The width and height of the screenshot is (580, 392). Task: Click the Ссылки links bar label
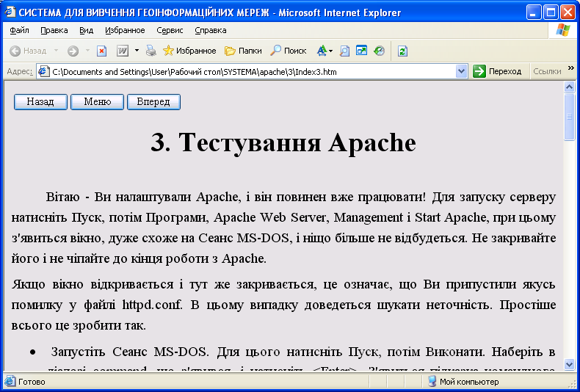pyautogui.click(x=547, y=71)
